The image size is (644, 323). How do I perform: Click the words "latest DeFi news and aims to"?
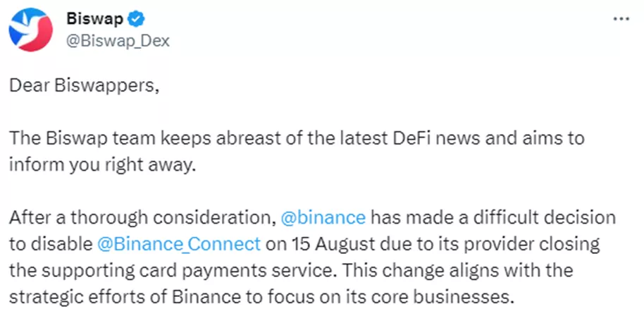[x=481, y=138]
